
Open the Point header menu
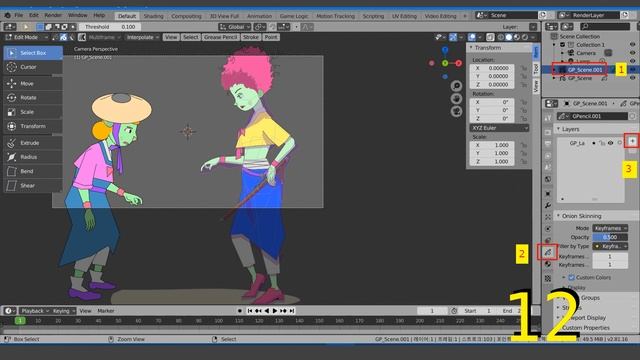[x=271, y=37]
